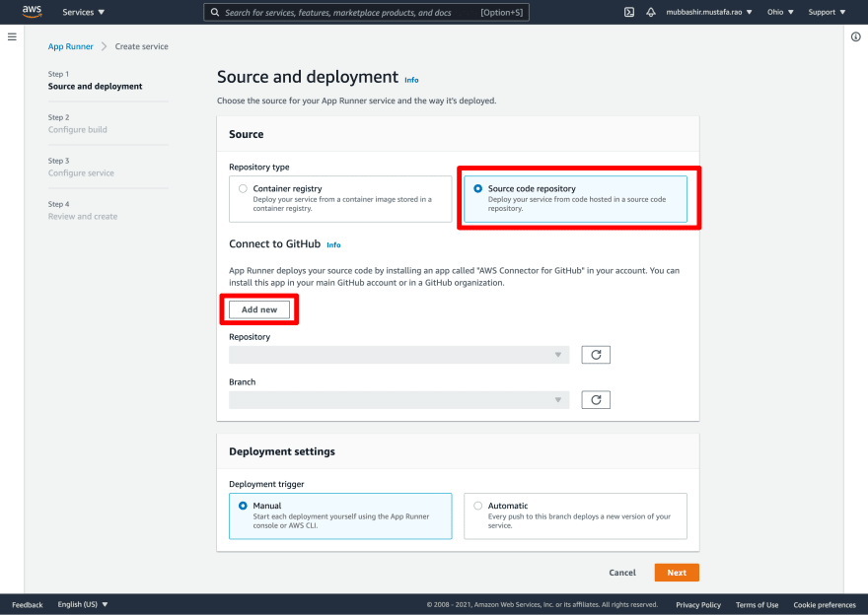Open the CloudShell terminal icon
This screenshot has width=868, height=615.
pyautogui.click(x=629, y=12)
